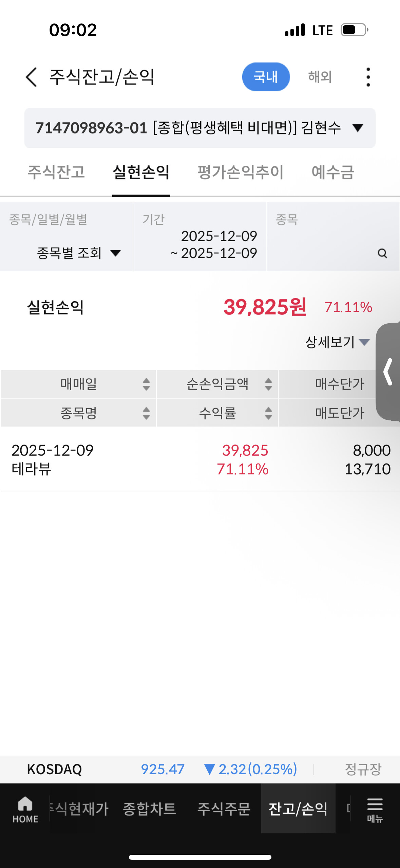Switch to 해외 market toggle
400x868 pixels.
(x=320, y=77)
